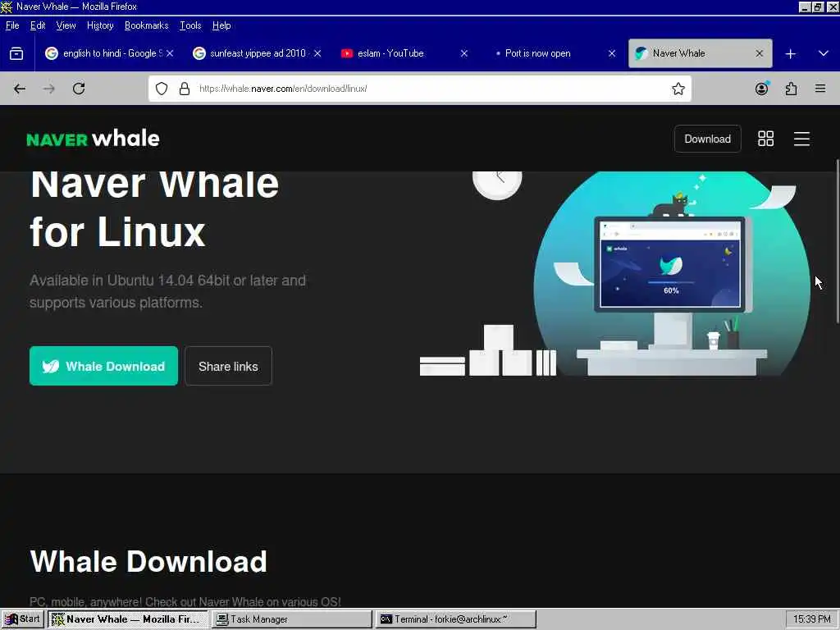Open site security padlock info
The width and height of the screenshot is (840, 630).
(185, 89)
